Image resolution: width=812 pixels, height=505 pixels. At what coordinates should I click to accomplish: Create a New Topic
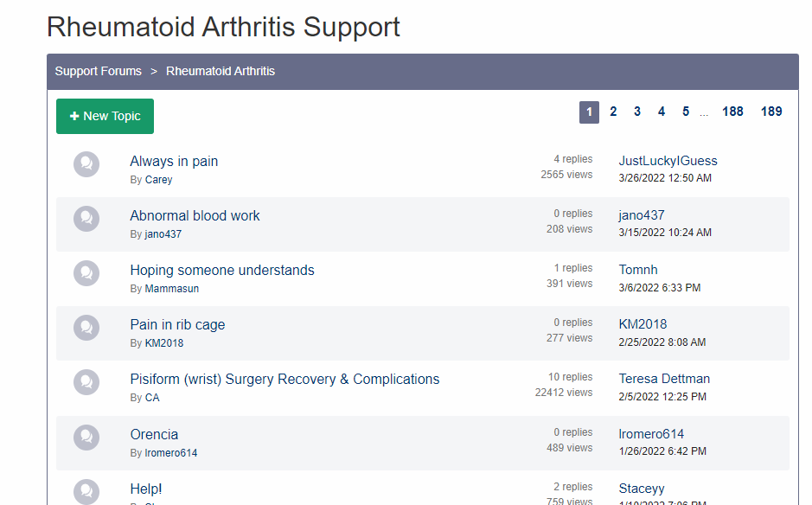[105, 116]
